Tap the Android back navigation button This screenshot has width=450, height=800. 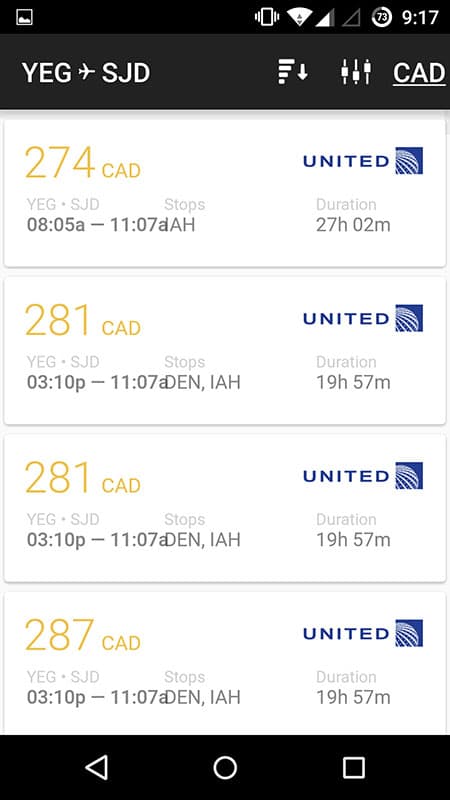click(x=97, y=767)
